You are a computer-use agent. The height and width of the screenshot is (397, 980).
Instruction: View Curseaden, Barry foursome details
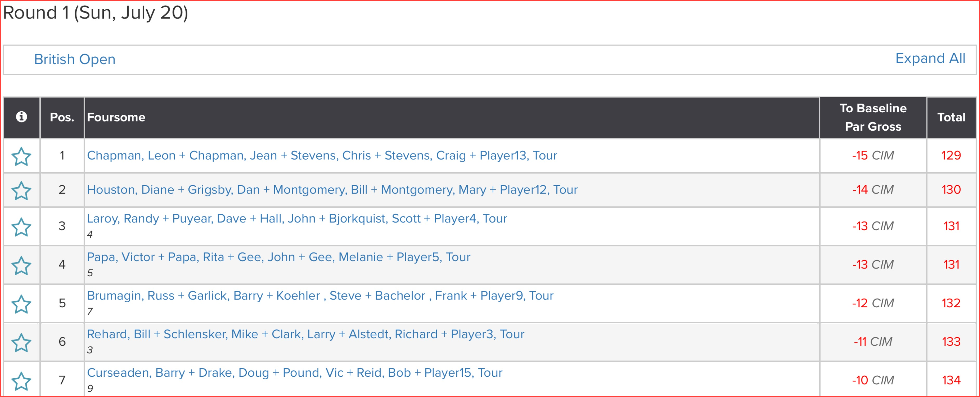[295, 372]
